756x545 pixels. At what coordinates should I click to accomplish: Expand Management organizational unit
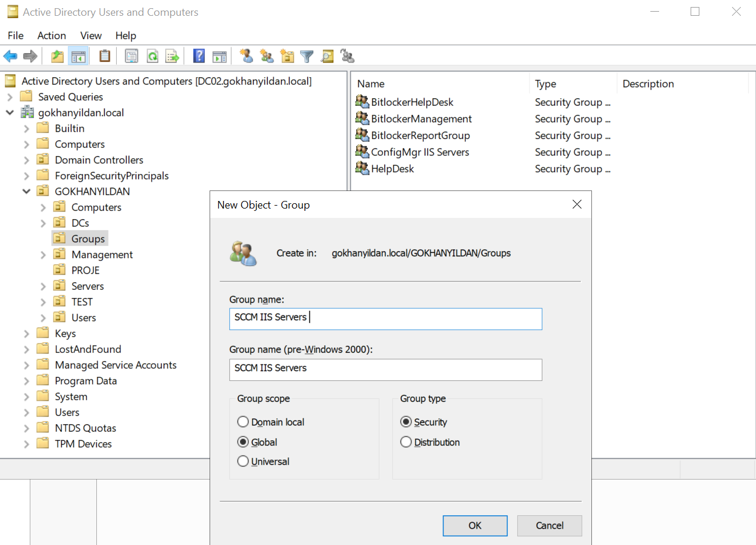coord(43,255)
